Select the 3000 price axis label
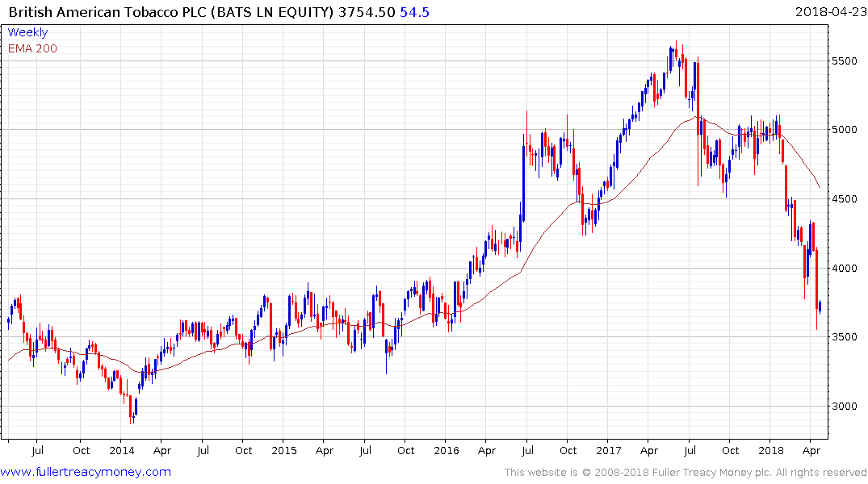Image resolution: width=868 pixels, height=484 pixels. click(845, 406)
